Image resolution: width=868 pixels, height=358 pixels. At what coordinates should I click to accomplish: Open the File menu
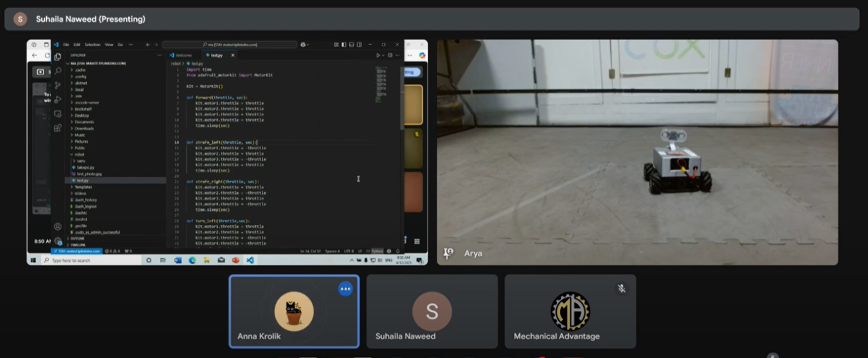pos(66,45)
